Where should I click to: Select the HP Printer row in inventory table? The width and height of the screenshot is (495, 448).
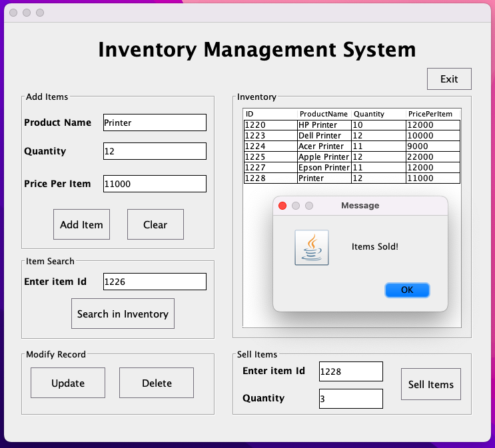[x=352, y=125]
